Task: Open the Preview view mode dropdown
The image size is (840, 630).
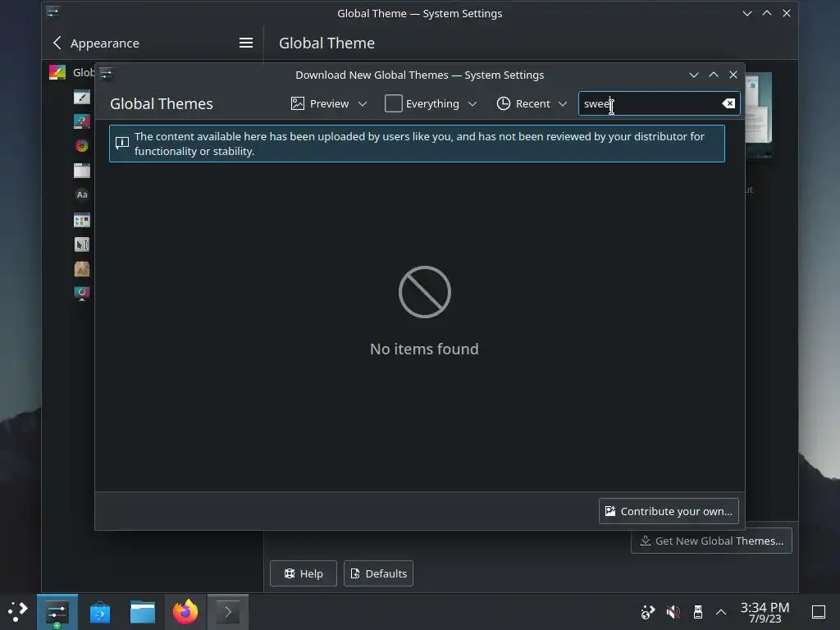Action: 328,103
